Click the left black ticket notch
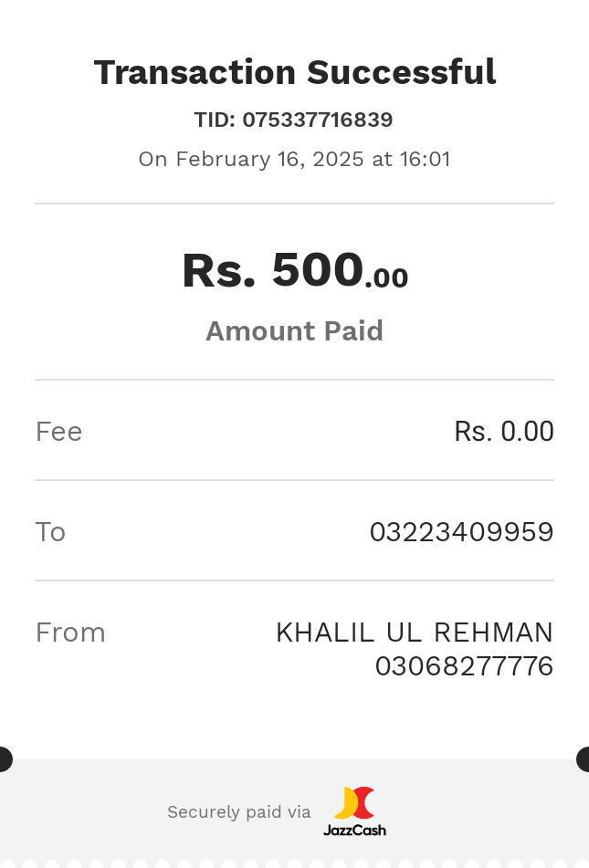The width and height of the screenshot is (589, 868). [x=4, y=759]
